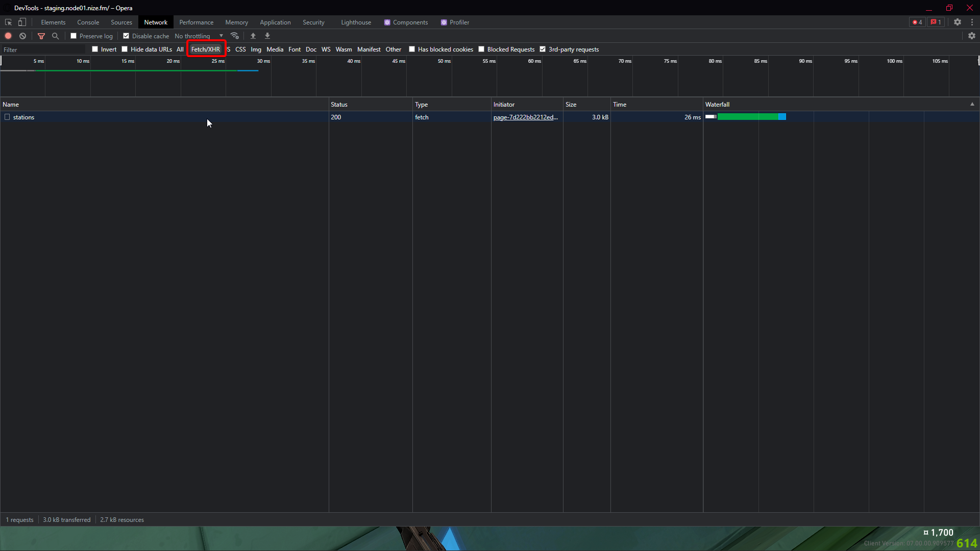This screenshot has width=980, height=551.
Task: Check the Hide data URLs option
Action: pyautogui.click(x=125, y=49)
